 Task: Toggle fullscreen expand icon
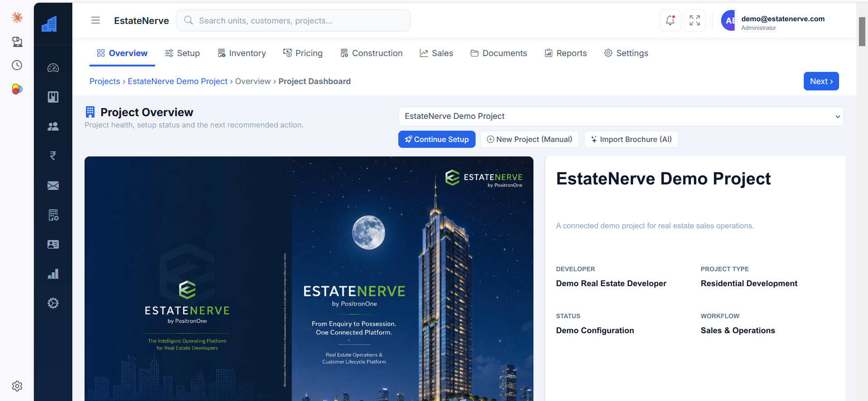coord(695,20)
